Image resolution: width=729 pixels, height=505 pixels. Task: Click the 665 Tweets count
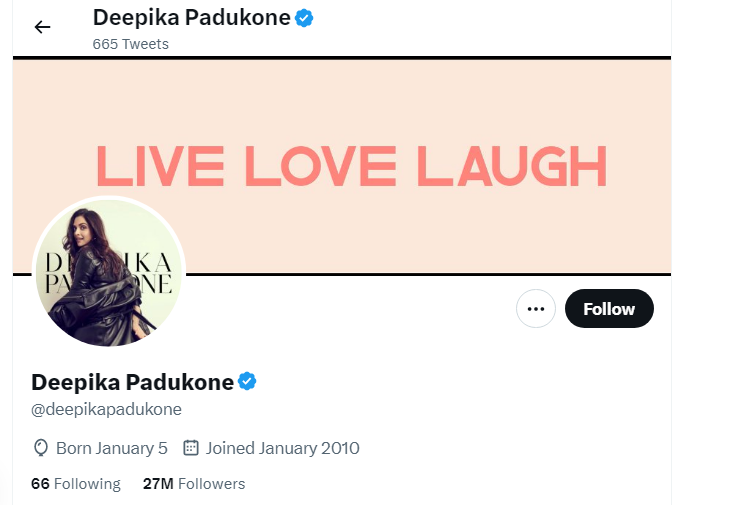130,44
